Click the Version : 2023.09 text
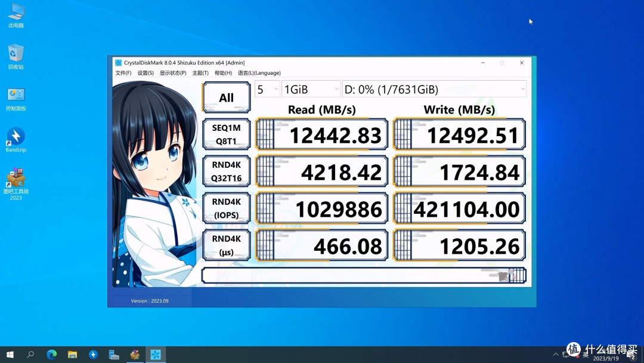 click(150, 301)
